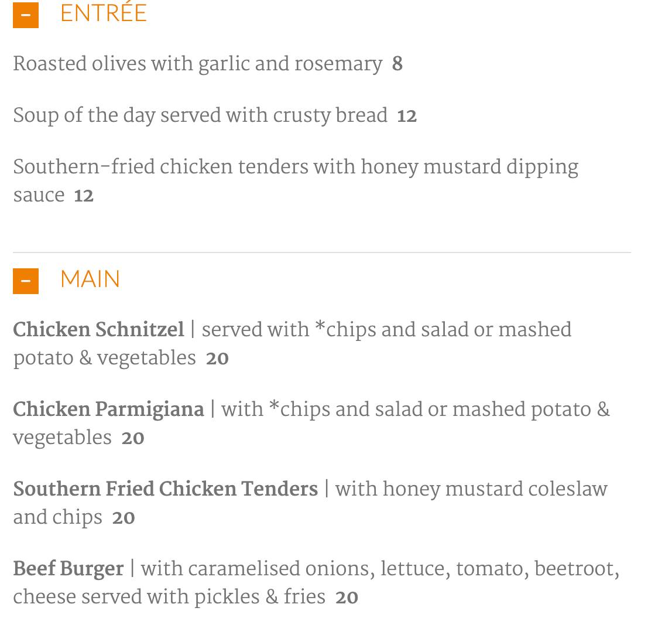
Task: Click the price 8 for roasted olives
Action: pyautogui.click(x=397, y=64)
